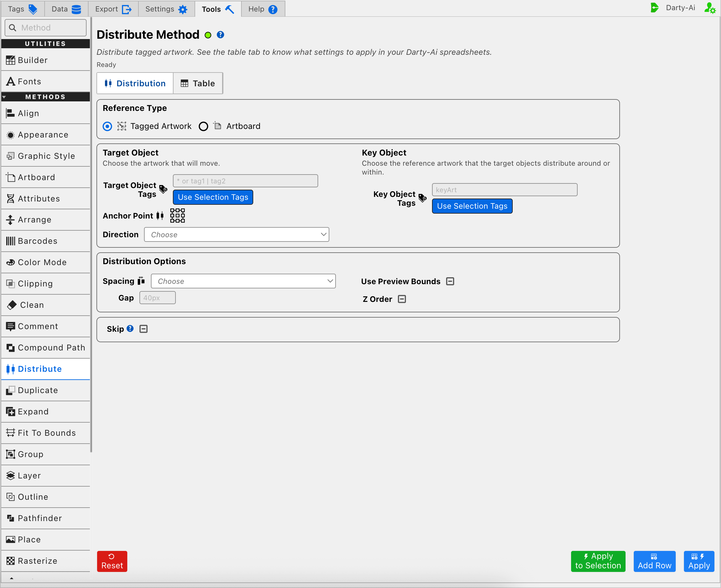This screenshot has width=721, height=588.
Task: Open the Builder utility
Action: tap(46, 60)
